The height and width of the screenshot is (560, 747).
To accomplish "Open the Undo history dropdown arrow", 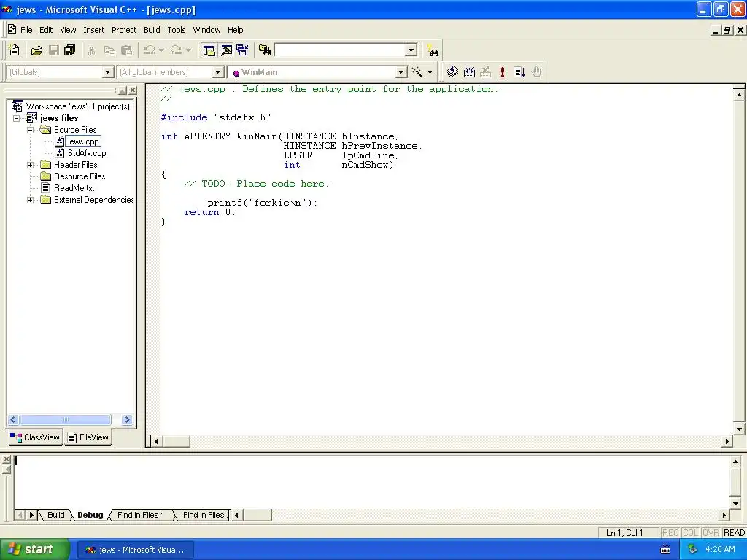I will [161, 50].
